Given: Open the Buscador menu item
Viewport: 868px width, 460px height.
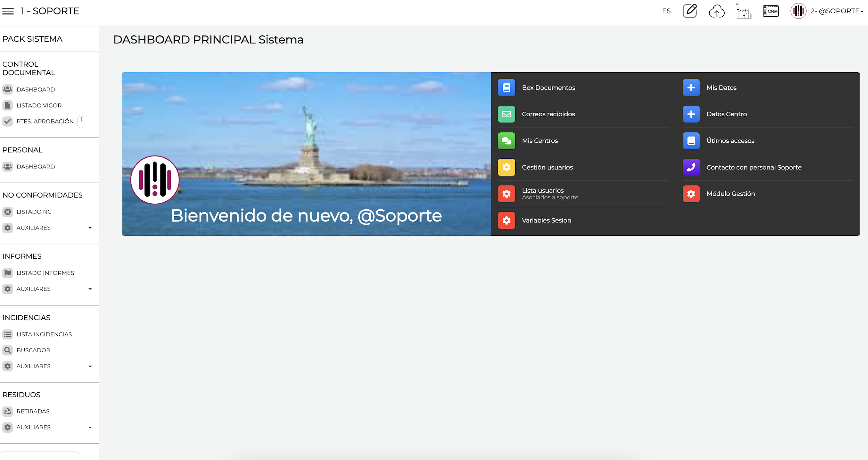Looking at the screenshot, I should click(33, 350).
